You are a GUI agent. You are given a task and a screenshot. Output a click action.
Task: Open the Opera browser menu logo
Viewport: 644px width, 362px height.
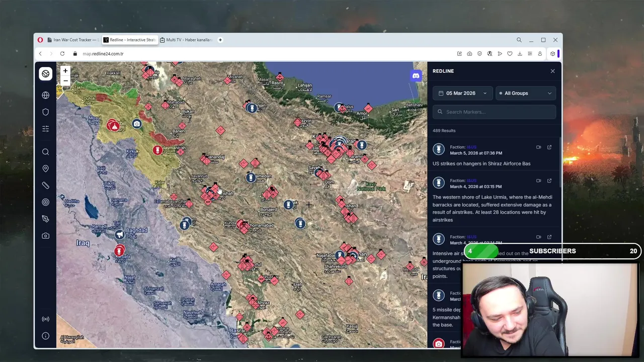[x=40, y=40]
